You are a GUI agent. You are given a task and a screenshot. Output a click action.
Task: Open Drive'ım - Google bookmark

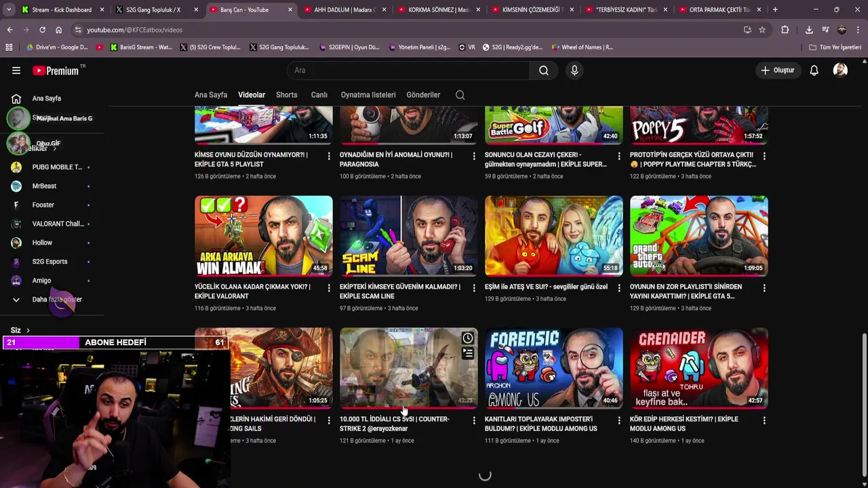pos(57,47)
